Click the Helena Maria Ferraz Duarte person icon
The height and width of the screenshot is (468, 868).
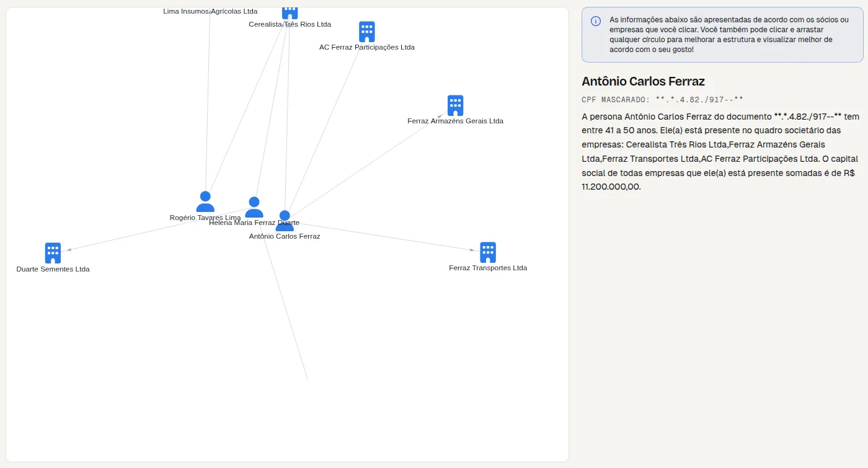(254, 207)
